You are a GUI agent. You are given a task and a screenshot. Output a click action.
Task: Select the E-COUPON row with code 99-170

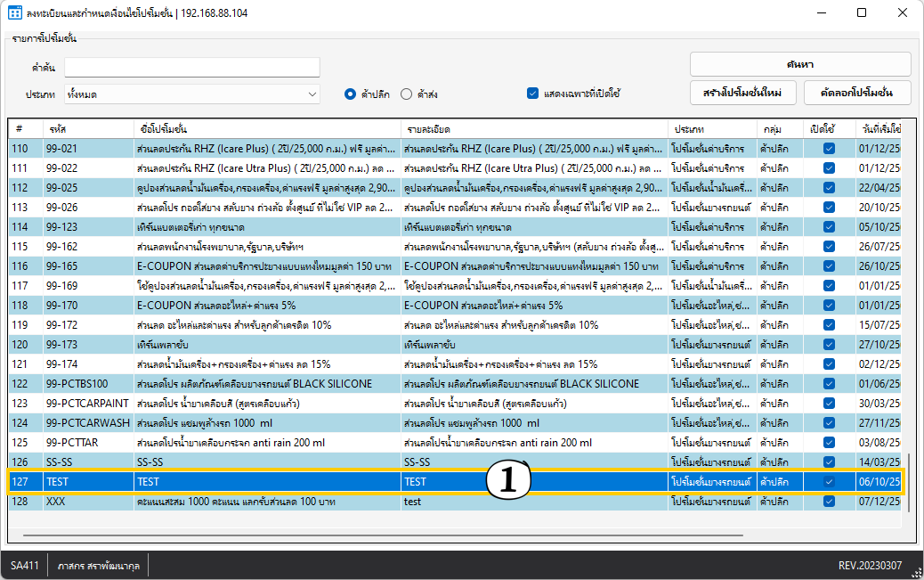[267, 306]
